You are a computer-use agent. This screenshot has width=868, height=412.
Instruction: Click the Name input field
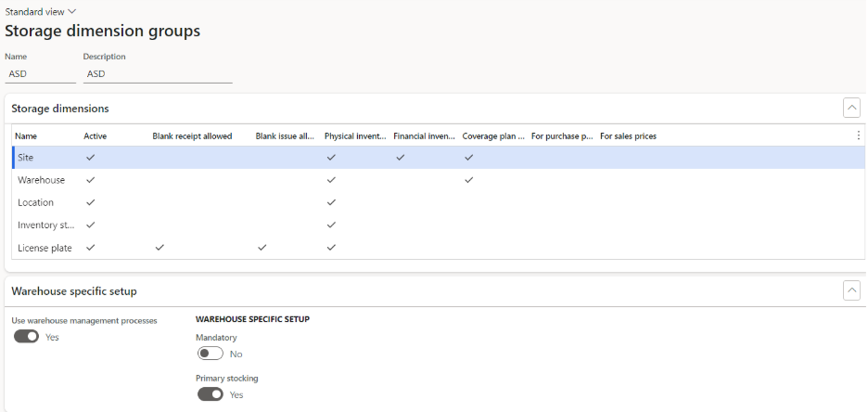point(40,74)
